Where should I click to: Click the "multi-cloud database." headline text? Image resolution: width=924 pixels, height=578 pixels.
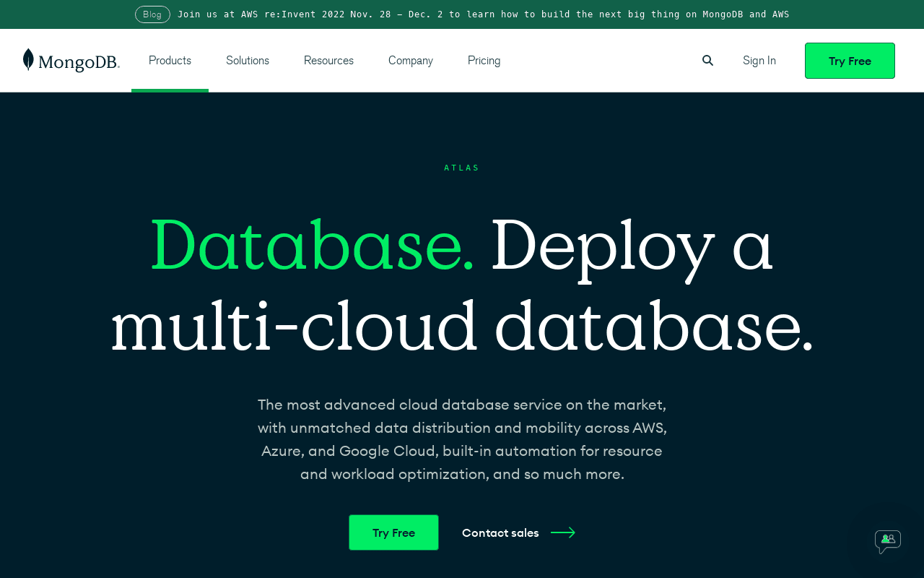[x=462, y=325]
